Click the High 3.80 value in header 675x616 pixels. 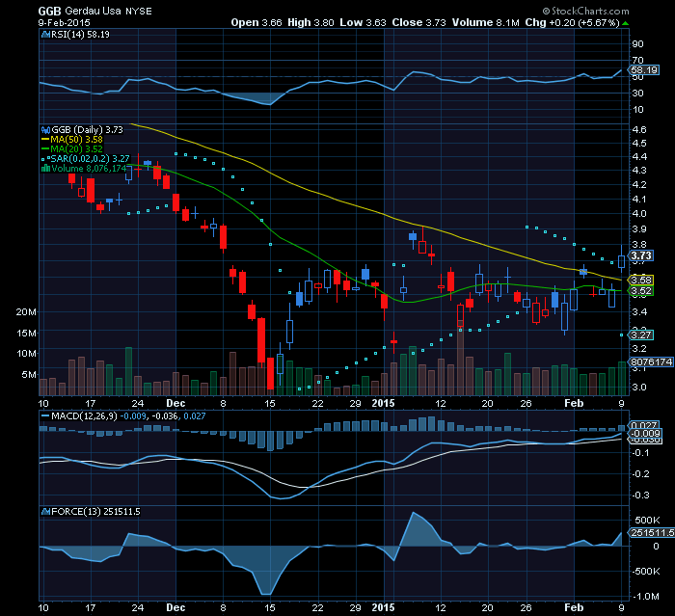tap(310, 22)
